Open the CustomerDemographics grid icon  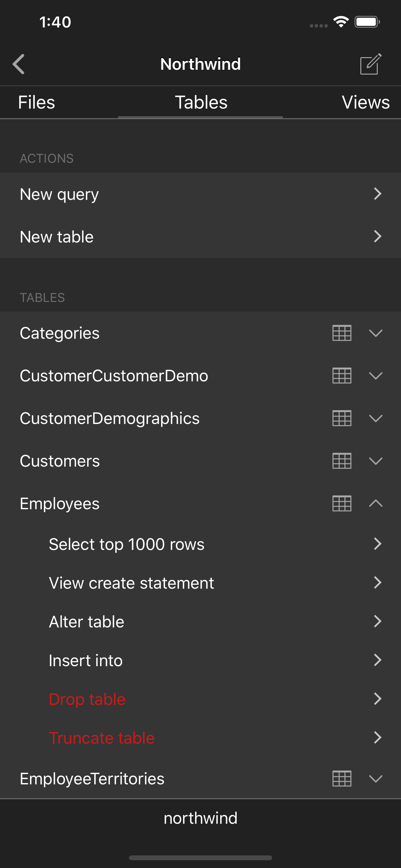pyautogui.click(x=342, y=418)
